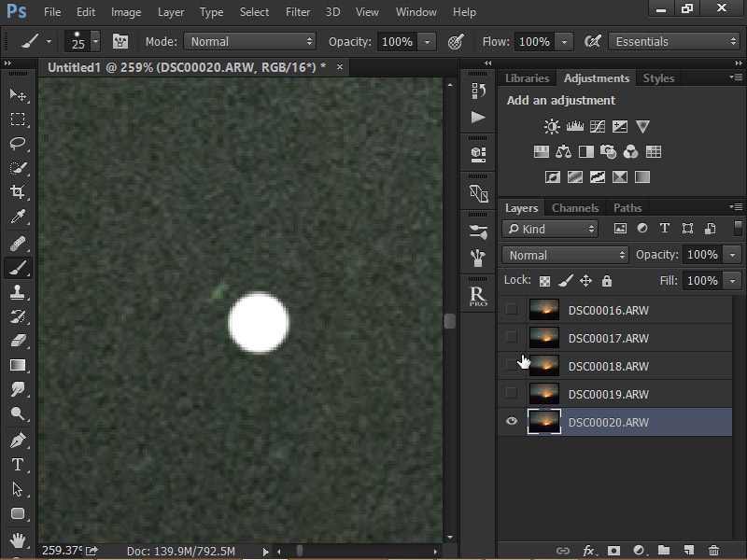Image resolution: width=747 pixels, height=560 pixels.
Task: Select the DSC00018.ARW layer thumbnail
Action: coord(543,365)
